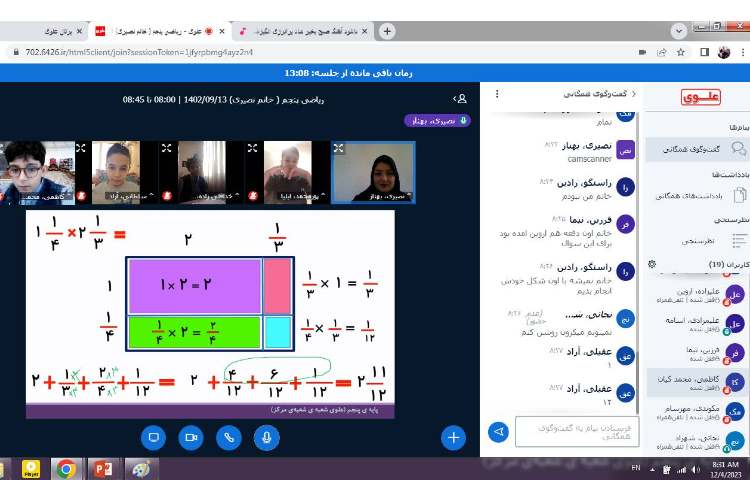Switch to the پرتال علوی browser tab
This screenshot has width=750, height=480.
click(58, 32)
